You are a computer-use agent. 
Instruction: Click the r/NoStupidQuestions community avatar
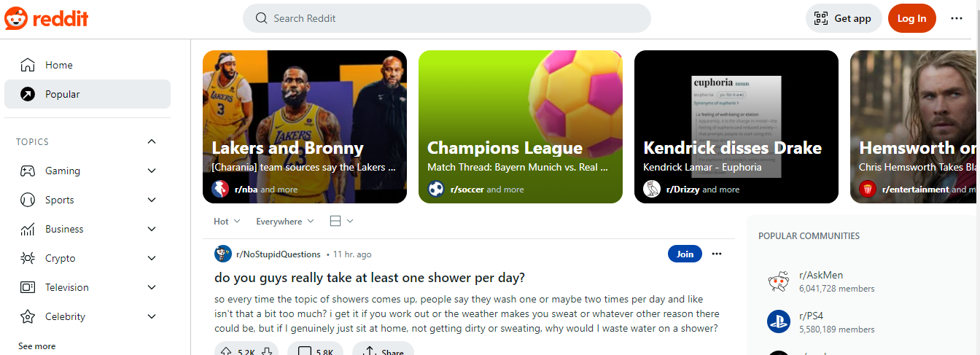(223, 254)
